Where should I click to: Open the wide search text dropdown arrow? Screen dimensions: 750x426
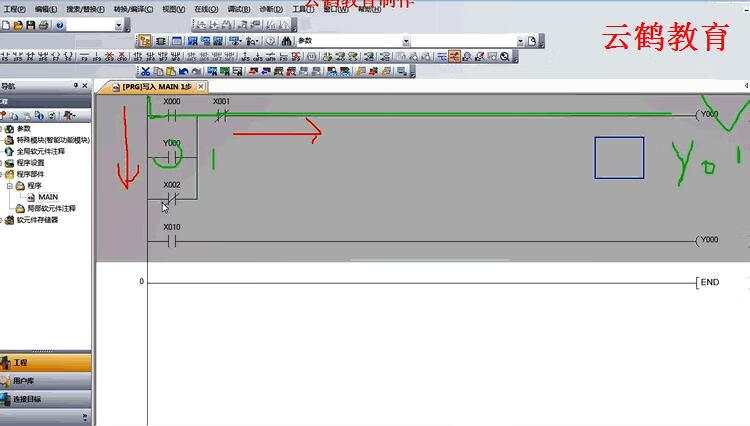tap(520, 41)
